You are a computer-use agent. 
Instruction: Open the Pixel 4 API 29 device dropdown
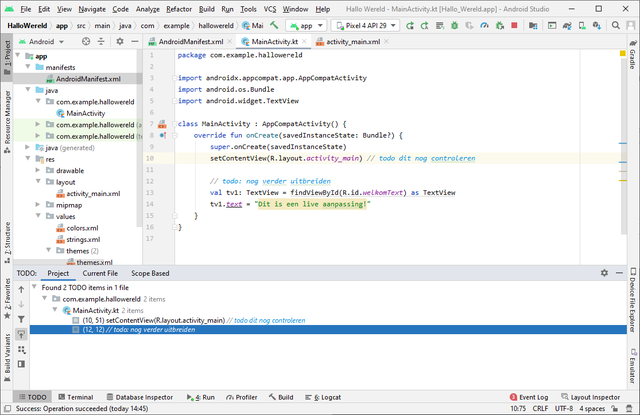click(366, 25)
